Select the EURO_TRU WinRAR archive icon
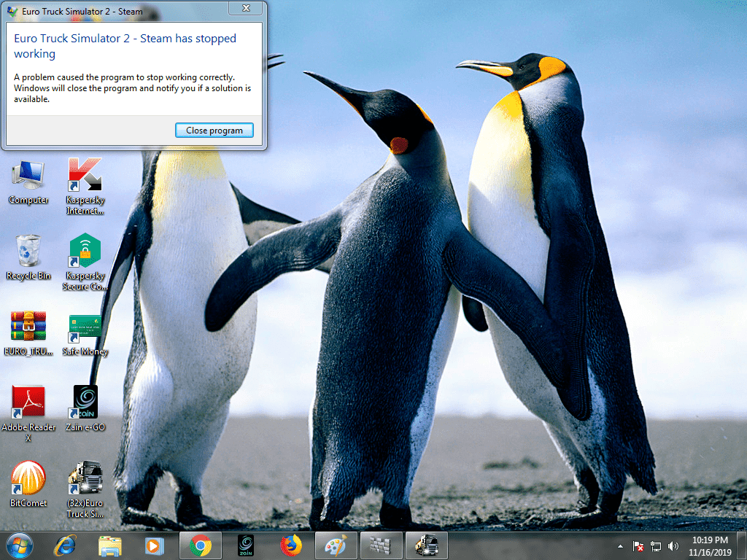Viewport: 747px width, 560px height. coord(28,333)
